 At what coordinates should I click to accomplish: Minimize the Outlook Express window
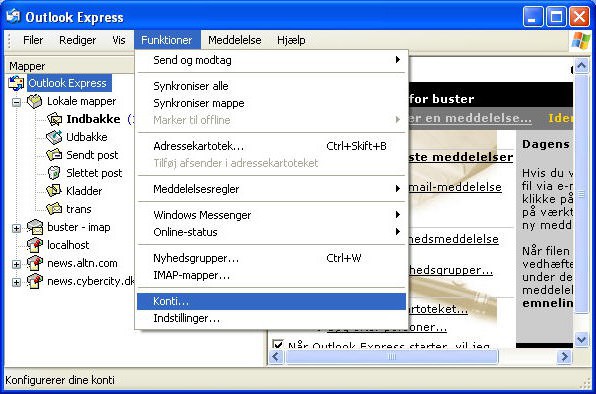pos(533,17)
